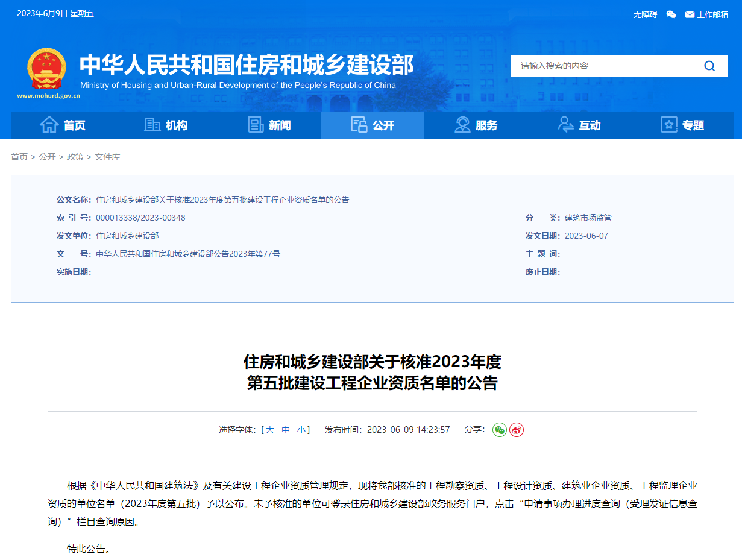Image resolution: width=742 pixels, height=560 pixels.
Task: Click the search input field
Action: [x=603, y=66]
